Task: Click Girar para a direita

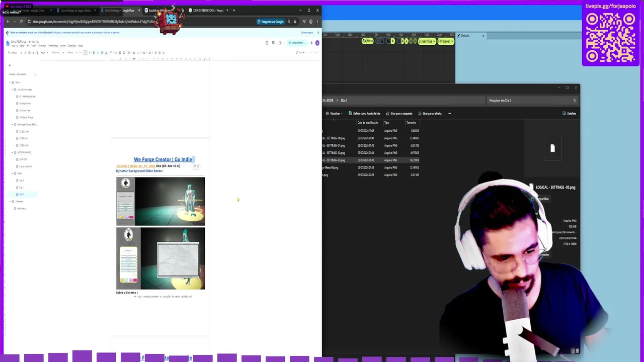Action: pos(430,114)
